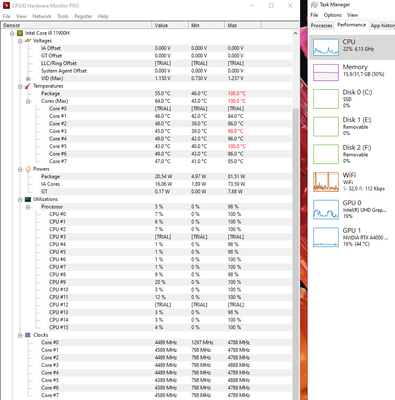Click the Temperatures thermometer icon

coord(28,86)
